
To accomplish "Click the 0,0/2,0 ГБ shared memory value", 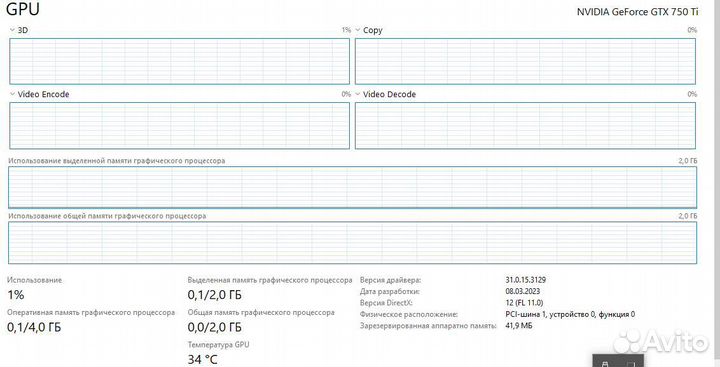I will [x=214, y=327].
